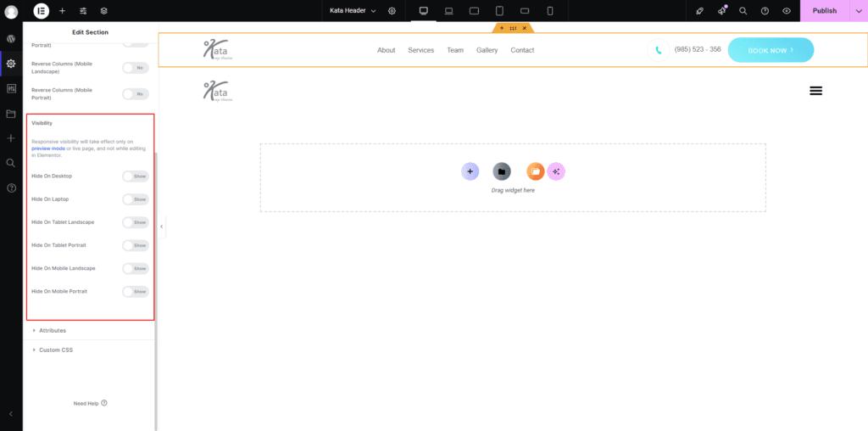Click the Contact menu item
Viewport: 868px width, 431px height.
[x=522, y=50]
